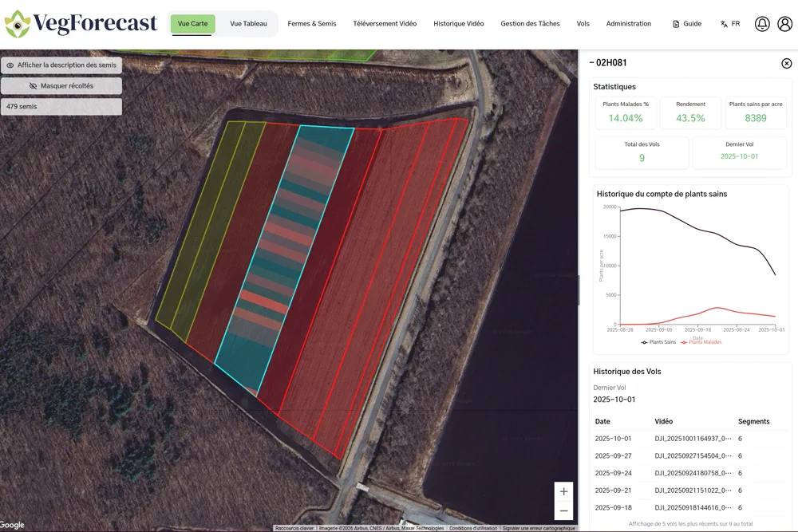Select flight row dated 2025-09-18
The image size is (798, 532).
[x=690, y=507]
